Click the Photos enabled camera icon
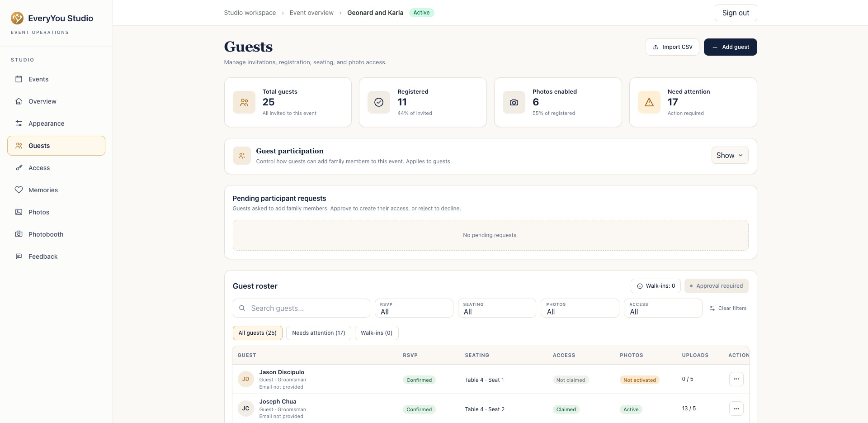868x423 pixels. pyautogui.click(x=514, y=102)
